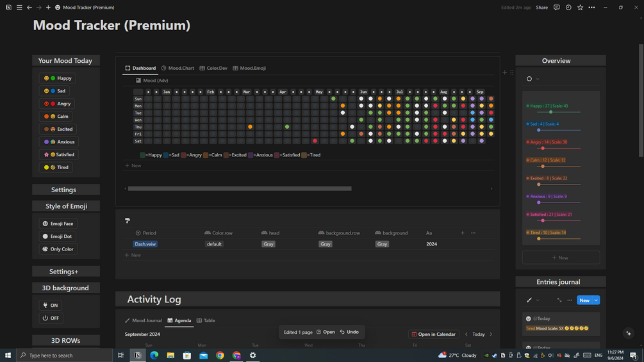
Task: Open Google Chrome from the taskbar
Action: pos(220,356)
